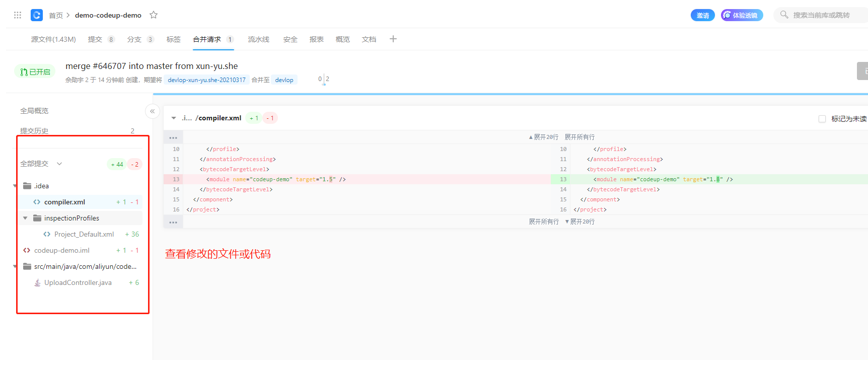
Task: Click the src/main/java folder icon
Action: click(27, 266)
